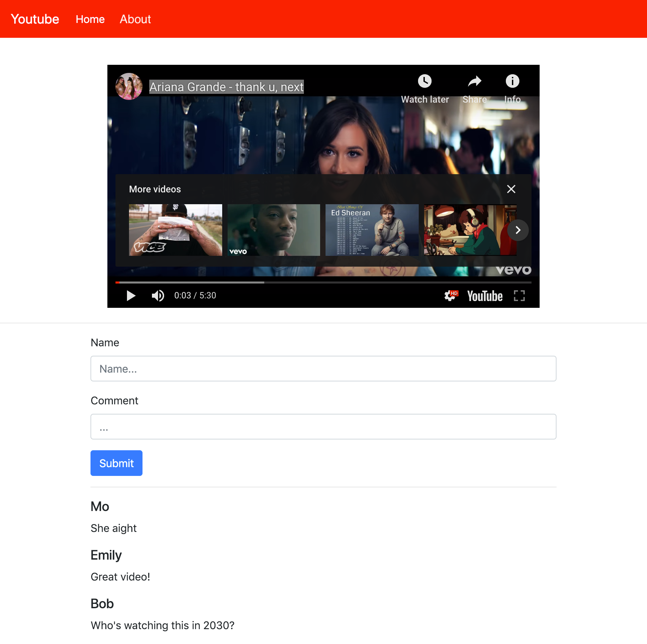Select 'Who's watching this in 2030?' comment
Image resolution: width=647 pixels, height=644 pixels.
tap(162, 625)
